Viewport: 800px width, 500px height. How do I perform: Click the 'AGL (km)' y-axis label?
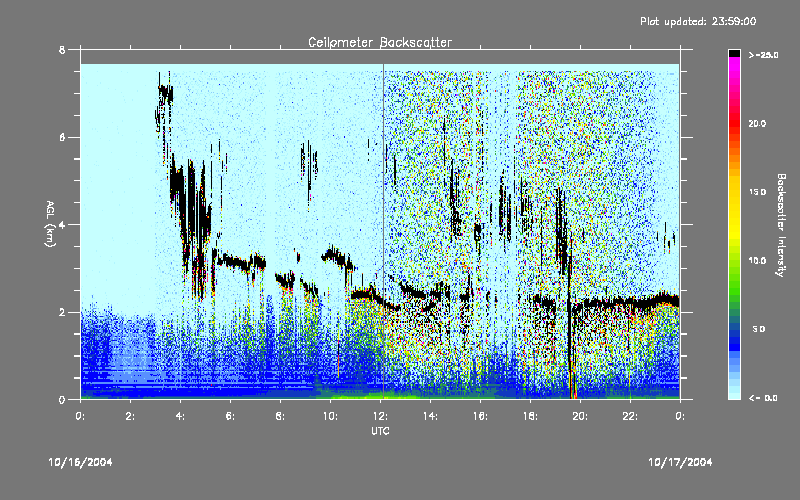50,223
